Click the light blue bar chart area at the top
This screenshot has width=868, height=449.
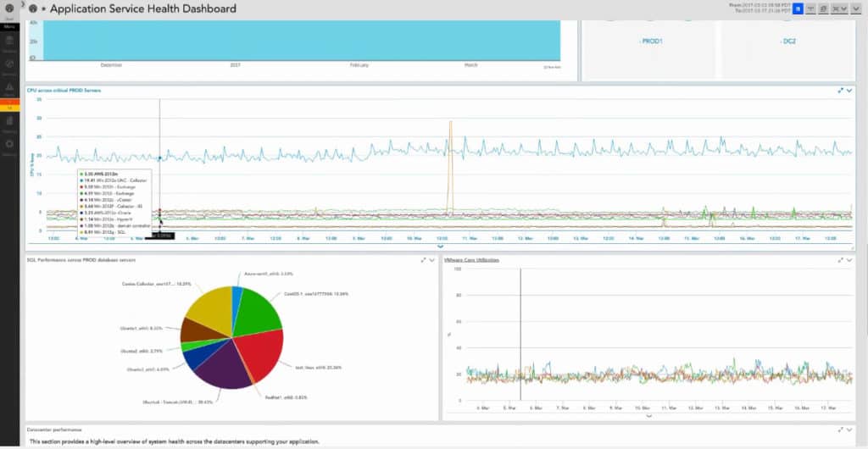click(302, 41)
